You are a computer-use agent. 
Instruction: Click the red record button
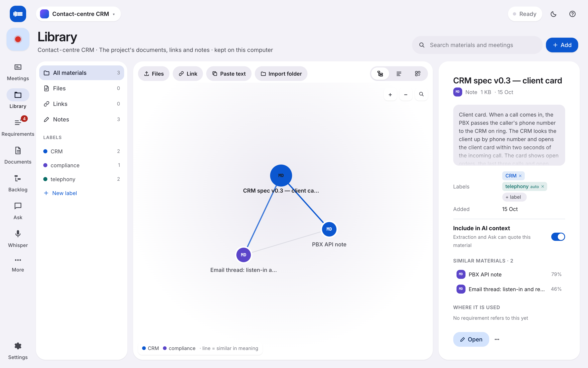pos(18,39)
